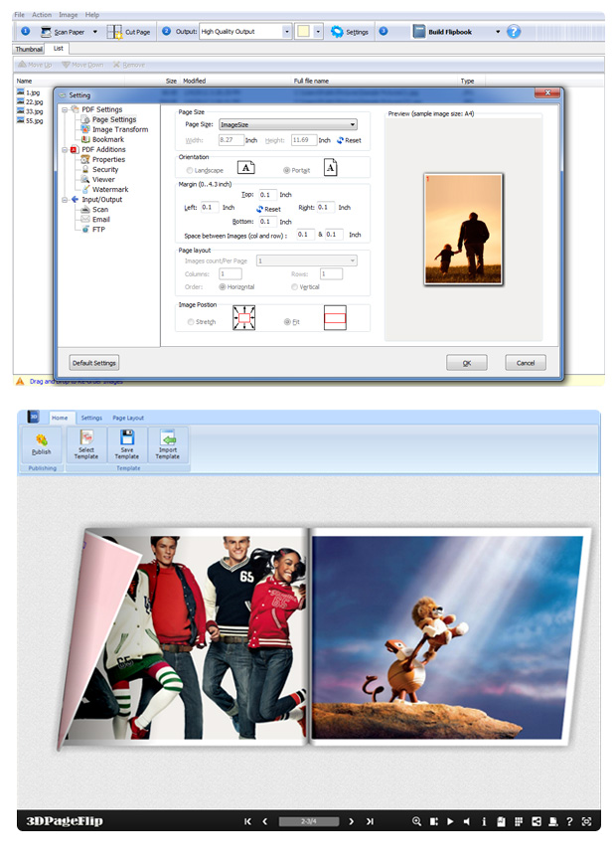Select the Horizontal order radio button
Image resolution: width=616 pixels, height=865 pixels.
coord(223,287)
